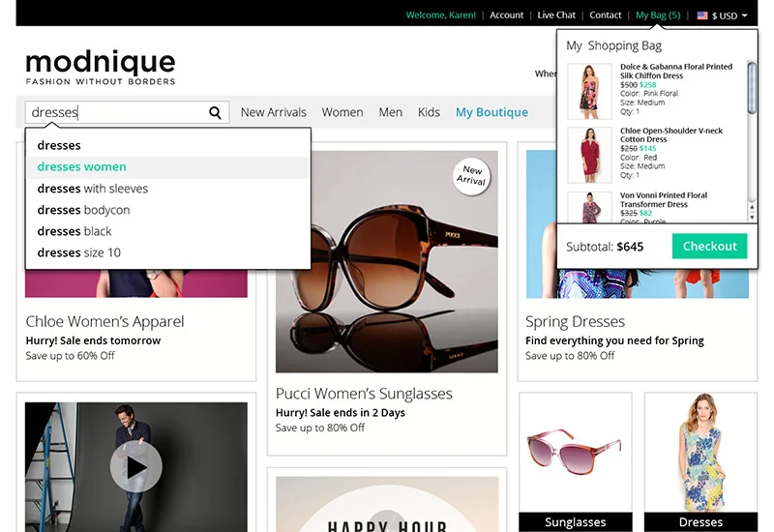Open Spring Dresses sale title
This screenshot has width=774, height=532.
(575, 322)
